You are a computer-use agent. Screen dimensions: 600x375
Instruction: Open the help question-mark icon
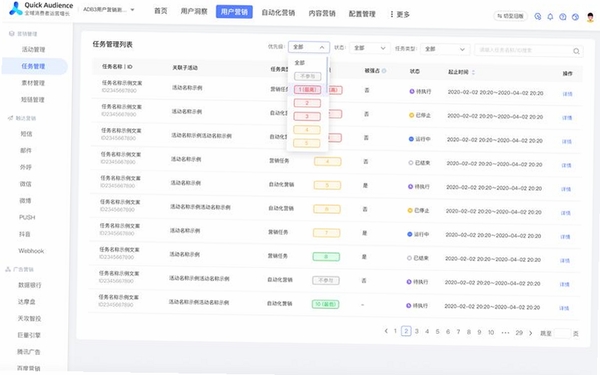tap(562, 17)
